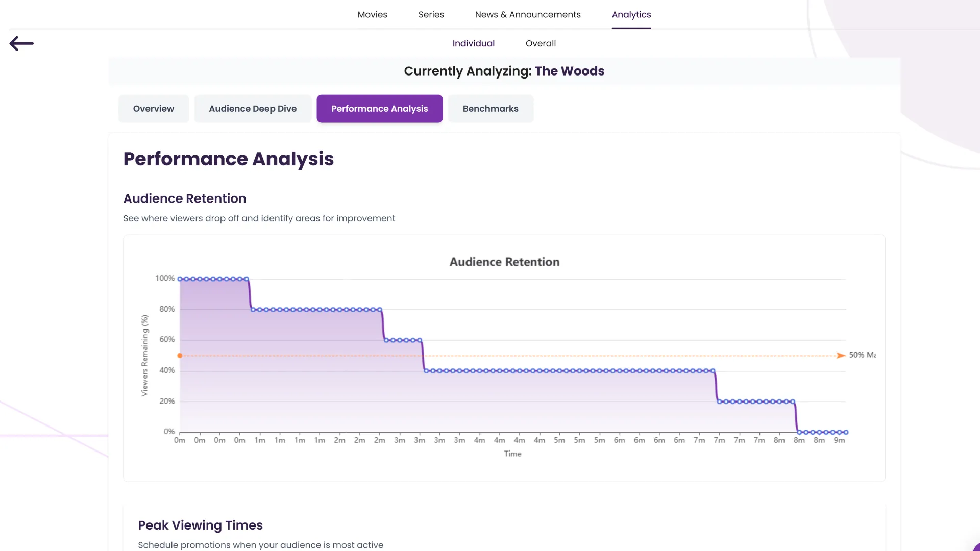Viewport: 980px width, 551px height.
Task: Click the orange 50% marker arrowhead
Action: (x=840, y=355)
